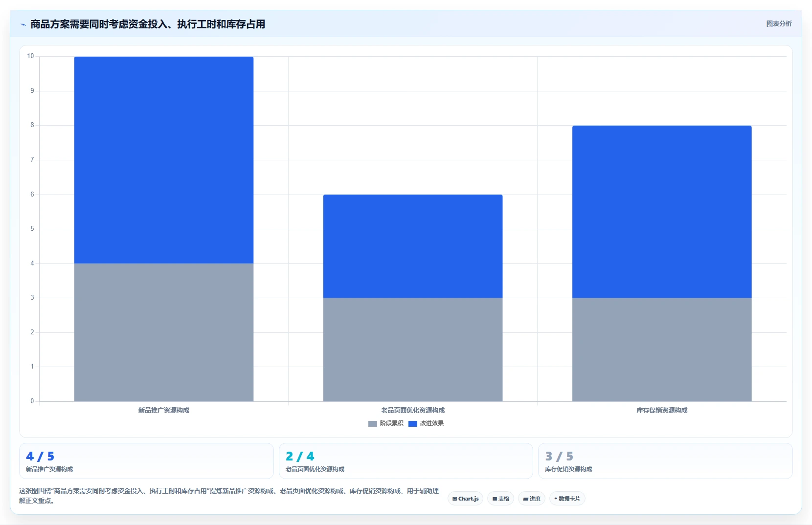Click the small wave icon before the title
This screenshot has width=812, height=525.
[x=23, y=24]
